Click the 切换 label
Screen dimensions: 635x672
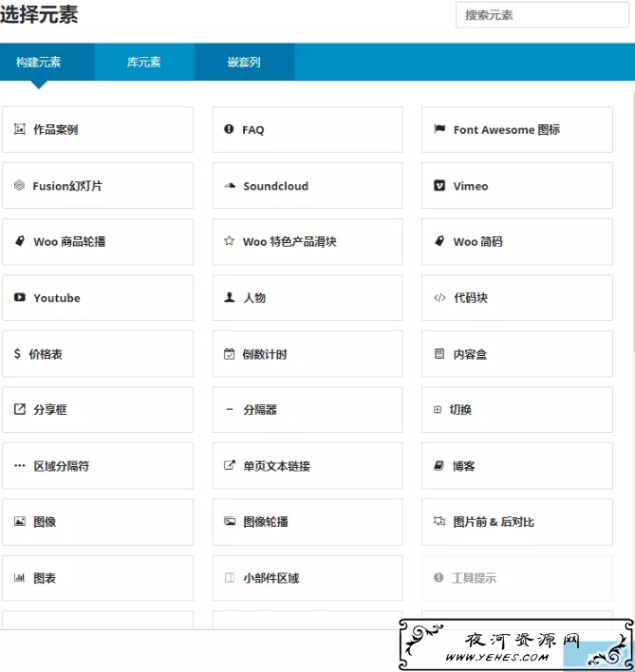click(x=460, y=410)
